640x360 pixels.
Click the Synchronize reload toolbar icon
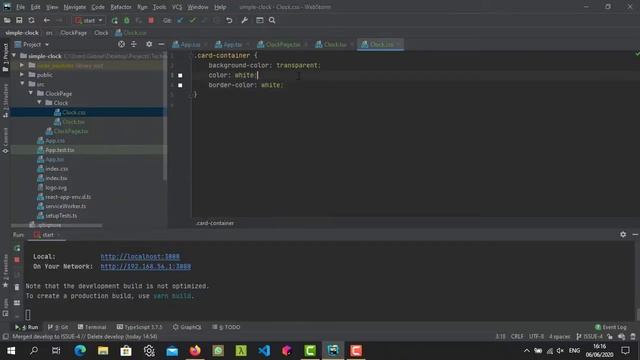(31, 20)
